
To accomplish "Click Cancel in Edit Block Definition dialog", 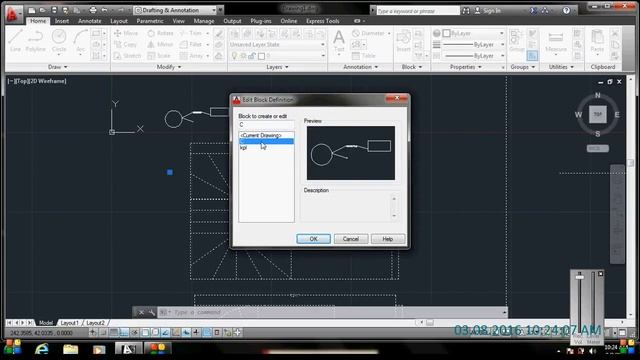I will (x=351, y=239).
